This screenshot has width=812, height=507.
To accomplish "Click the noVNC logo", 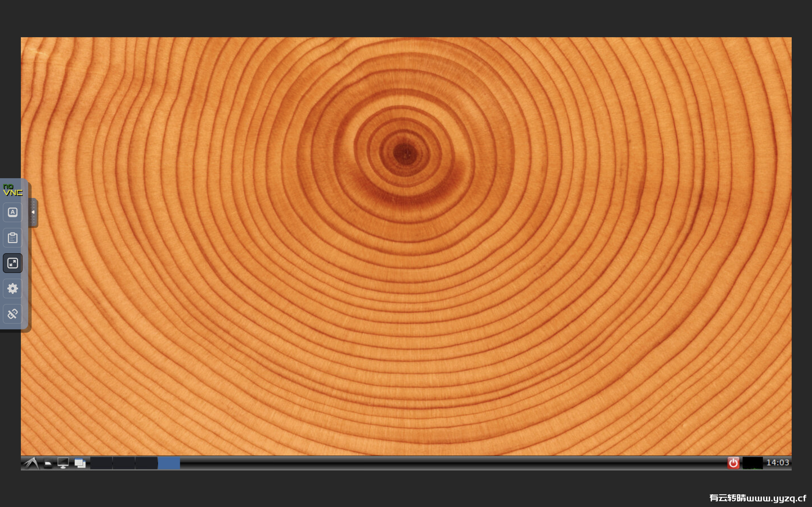I will tap(12, 190).
